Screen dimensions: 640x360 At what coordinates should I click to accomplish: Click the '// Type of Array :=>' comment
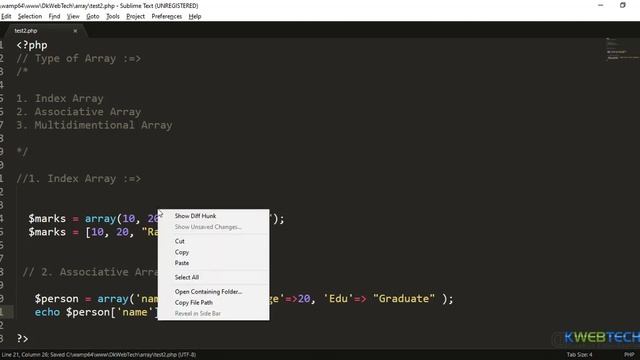(79, 58)
